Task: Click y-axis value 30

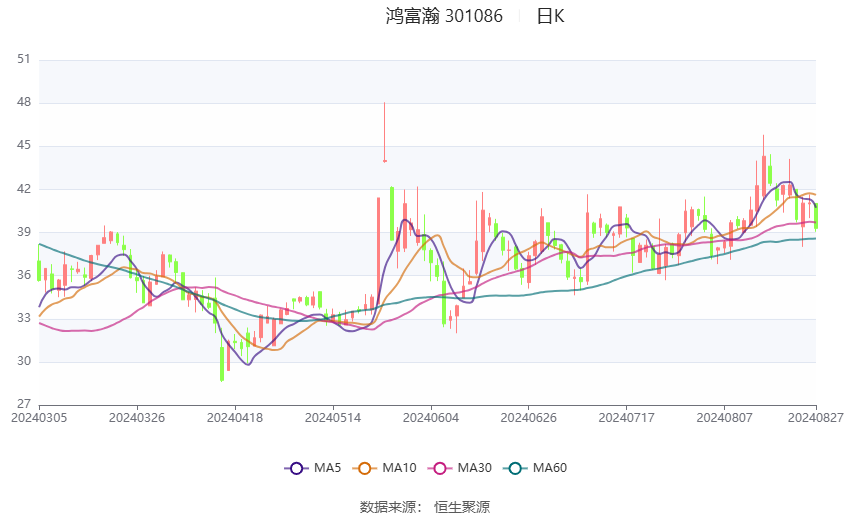Action: (x=24, y=361)
